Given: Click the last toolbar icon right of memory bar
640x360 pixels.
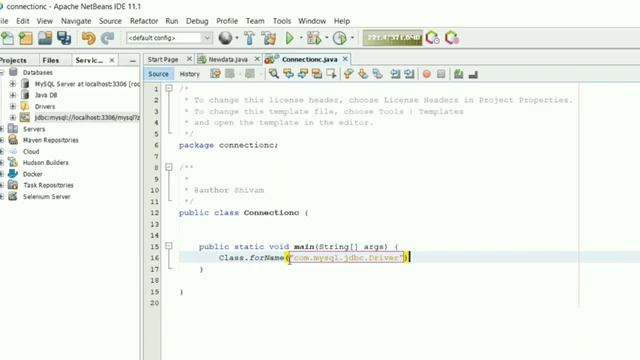Looking at the screenshot, I should click(x=452, y=38).
